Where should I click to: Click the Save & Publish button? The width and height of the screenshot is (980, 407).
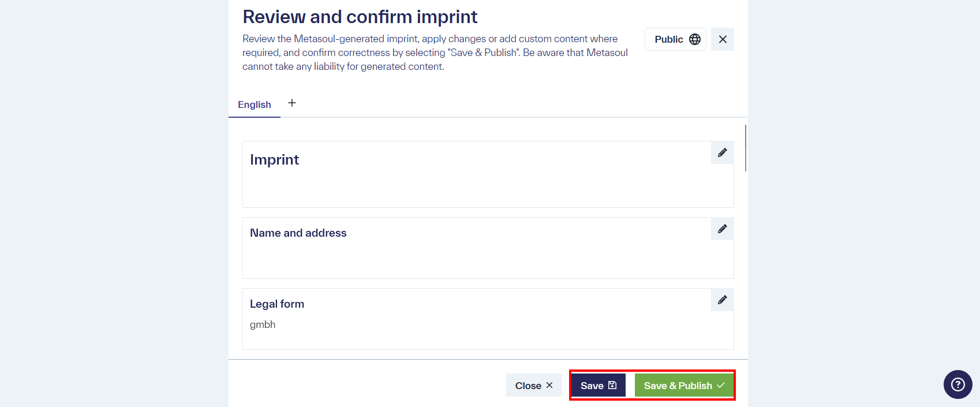coord(684,385)
